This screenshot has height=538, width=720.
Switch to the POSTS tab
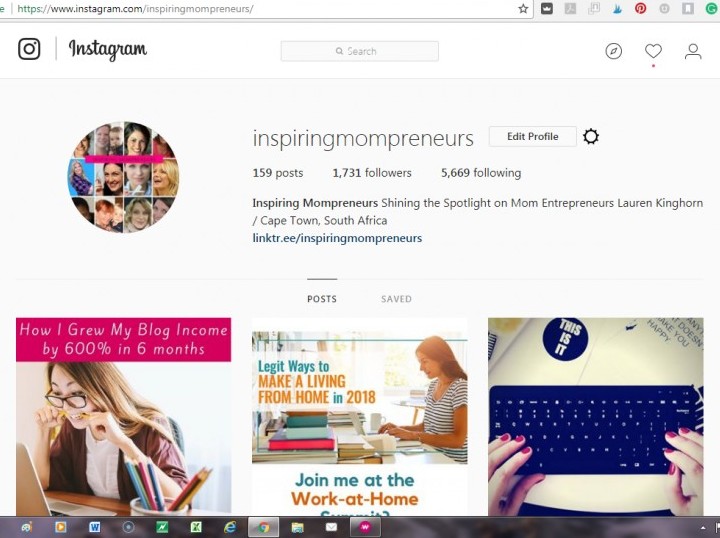click(322, 299)
